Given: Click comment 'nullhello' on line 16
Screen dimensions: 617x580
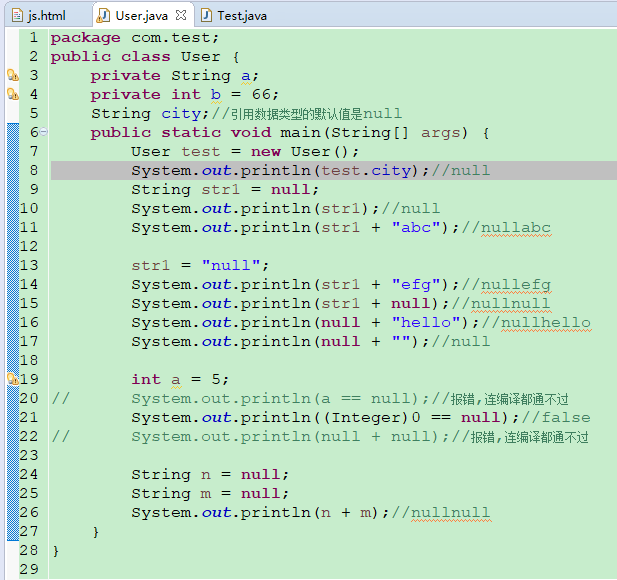Looking at the screenshot, I should click(545, 322).
